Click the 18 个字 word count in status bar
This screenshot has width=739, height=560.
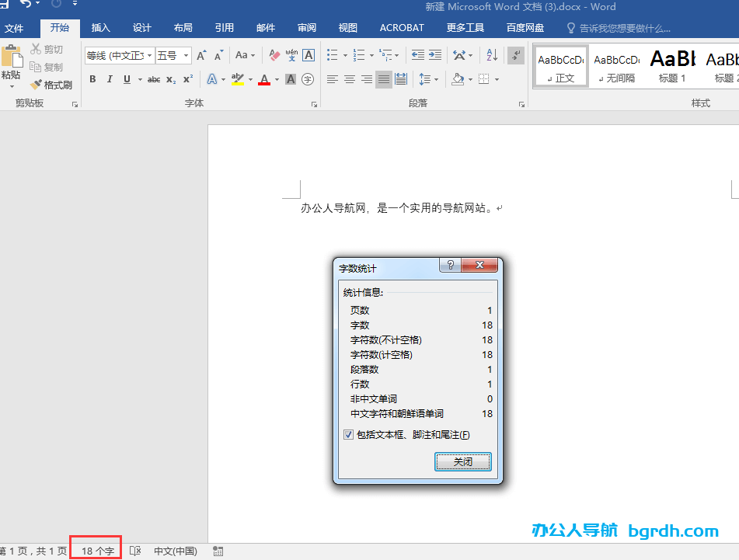[95, 551]
